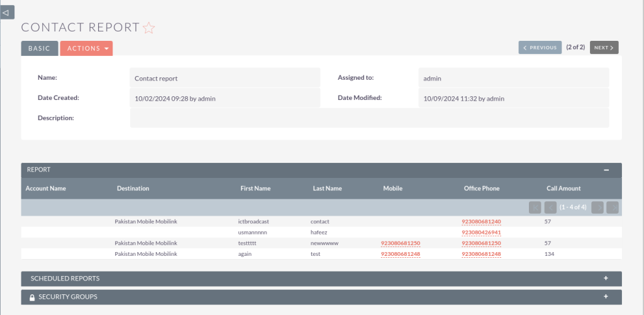Open office phone 923080681250 link

(481, 243)
